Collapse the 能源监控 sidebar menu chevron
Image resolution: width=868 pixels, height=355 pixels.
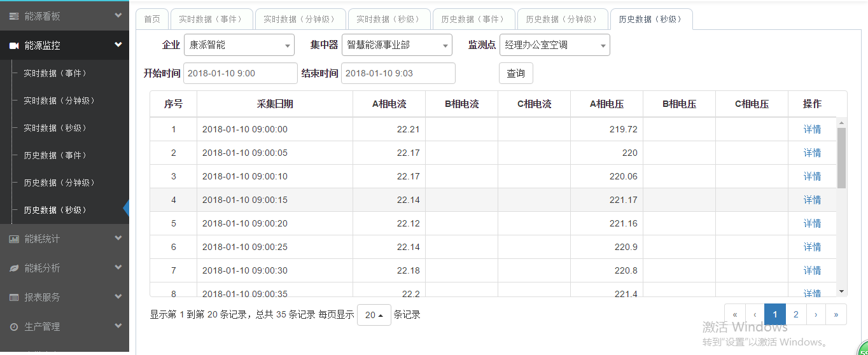118,45
